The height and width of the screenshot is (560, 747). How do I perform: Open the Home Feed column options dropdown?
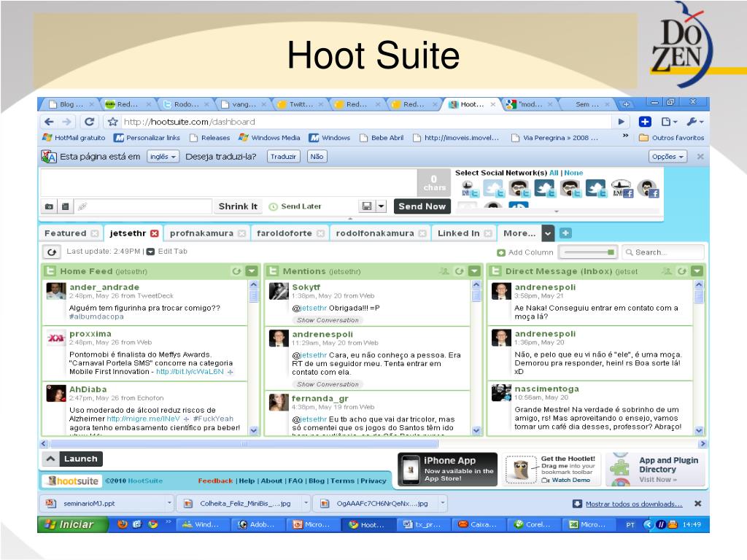(252, 271)
